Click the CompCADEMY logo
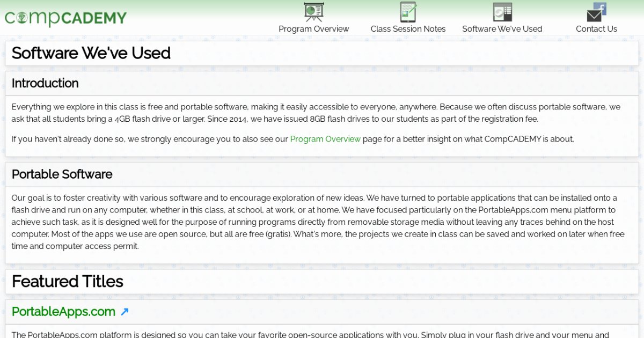Image resolution: width=644 pixels, height=338 pixels. [65, 18]
